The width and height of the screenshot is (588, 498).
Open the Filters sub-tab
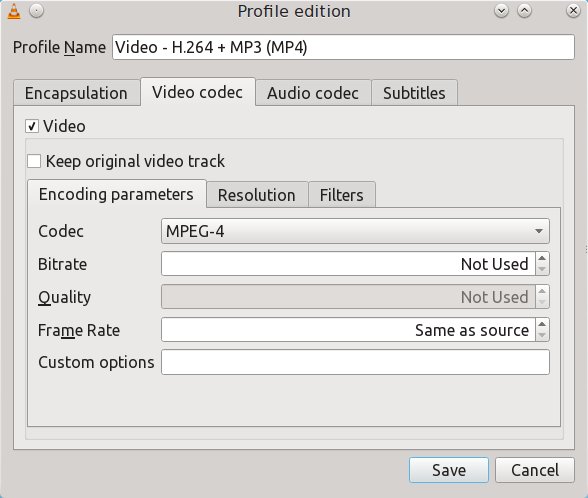point(342,195)
